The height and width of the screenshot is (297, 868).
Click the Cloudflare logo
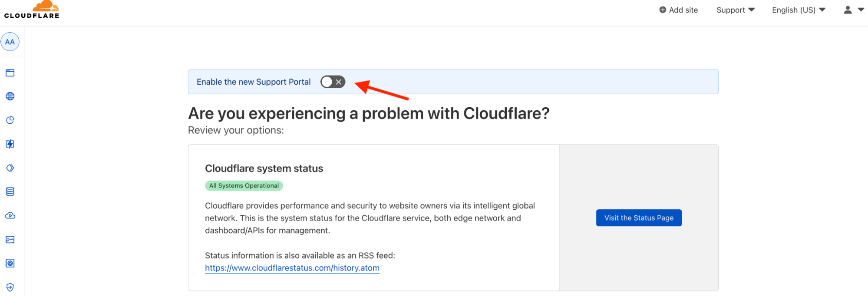click(32, 10)
